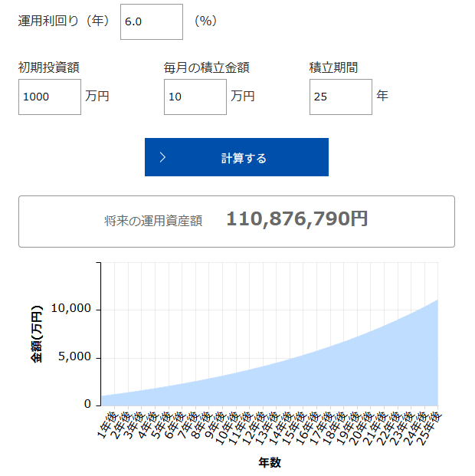Click the 運用利回り（年） label text
The image size is (475, 476).
pyautogui.click(x=63, y=21)
